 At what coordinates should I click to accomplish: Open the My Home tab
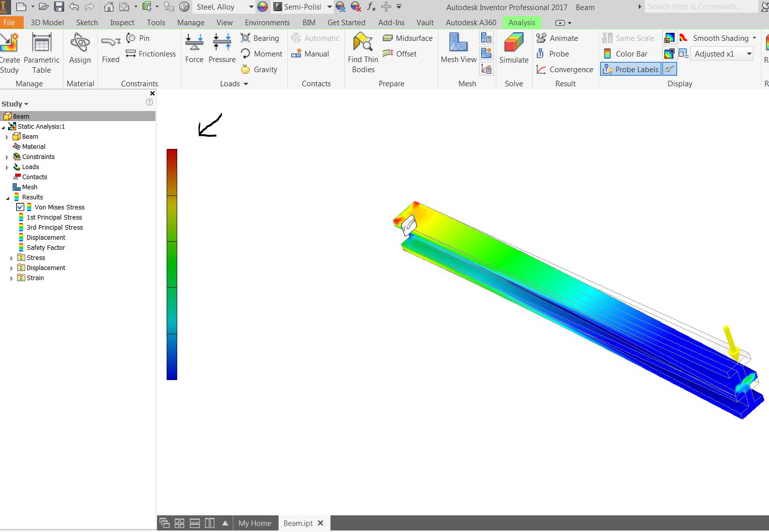[254, 523]
